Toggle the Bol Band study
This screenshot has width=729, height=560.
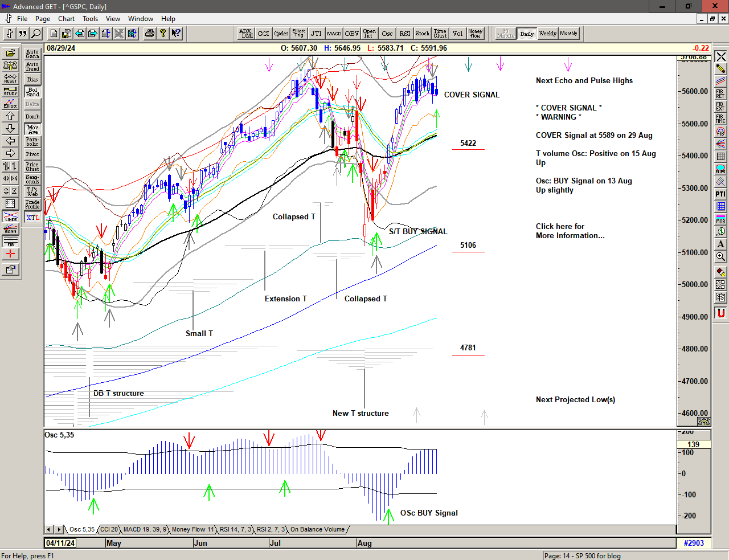[32, 92]
